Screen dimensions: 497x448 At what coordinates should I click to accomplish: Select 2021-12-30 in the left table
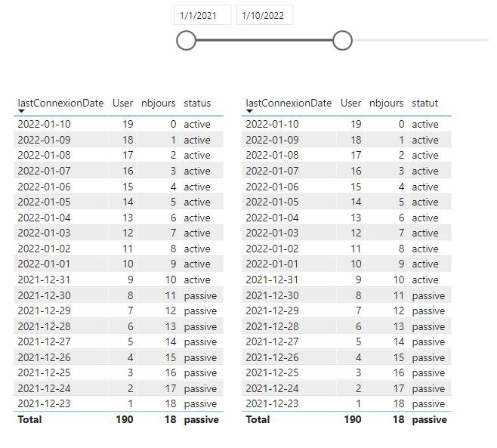tap(44, 296)
